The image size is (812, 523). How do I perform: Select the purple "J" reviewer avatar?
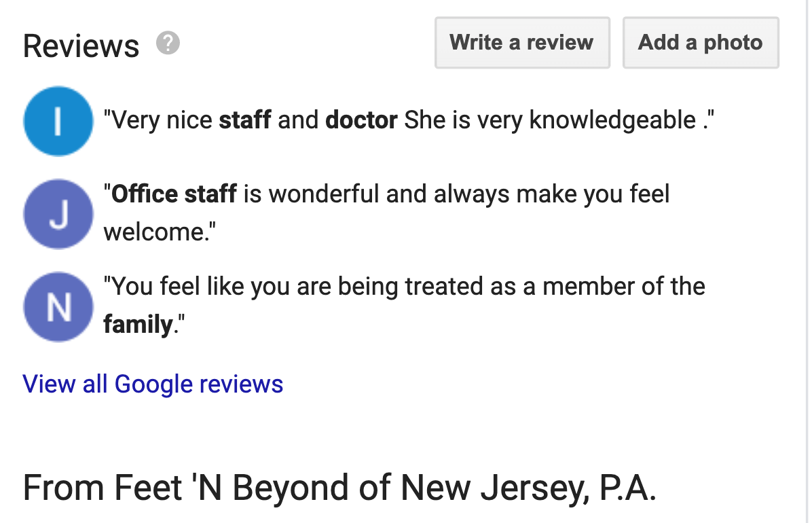(58, 213)
